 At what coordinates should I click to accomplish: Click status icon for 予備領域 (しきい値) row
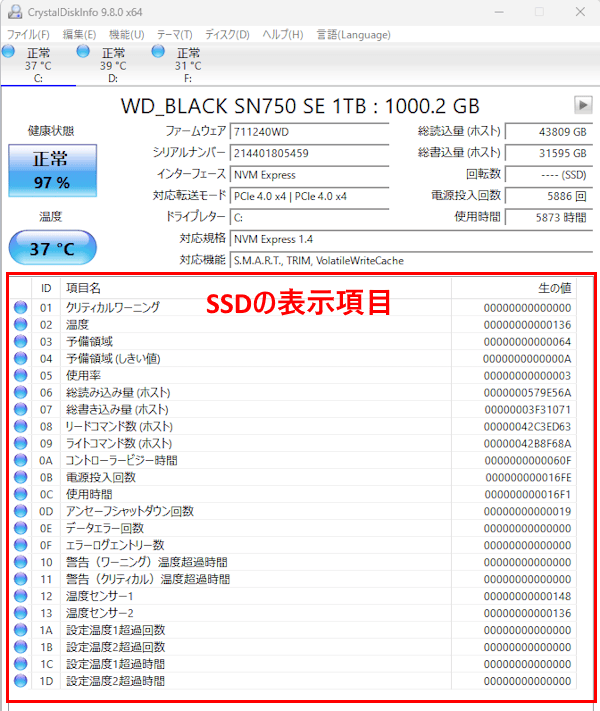(x=20, y=358)
